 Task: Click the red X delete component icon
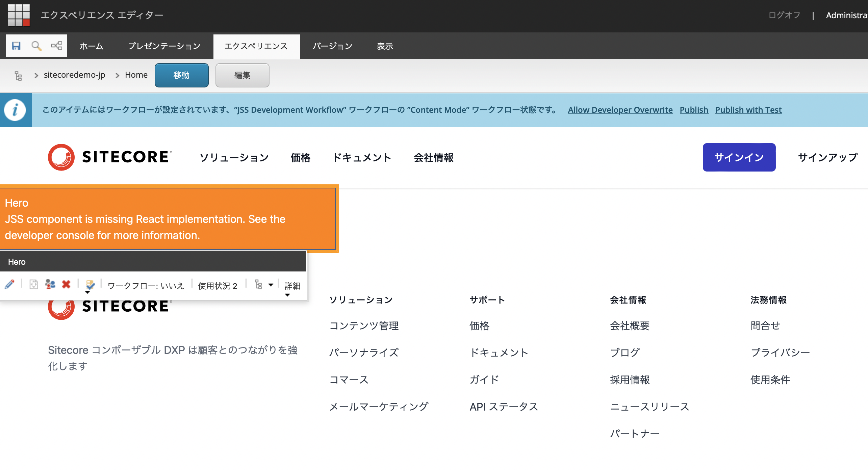[x=66, y=284]
